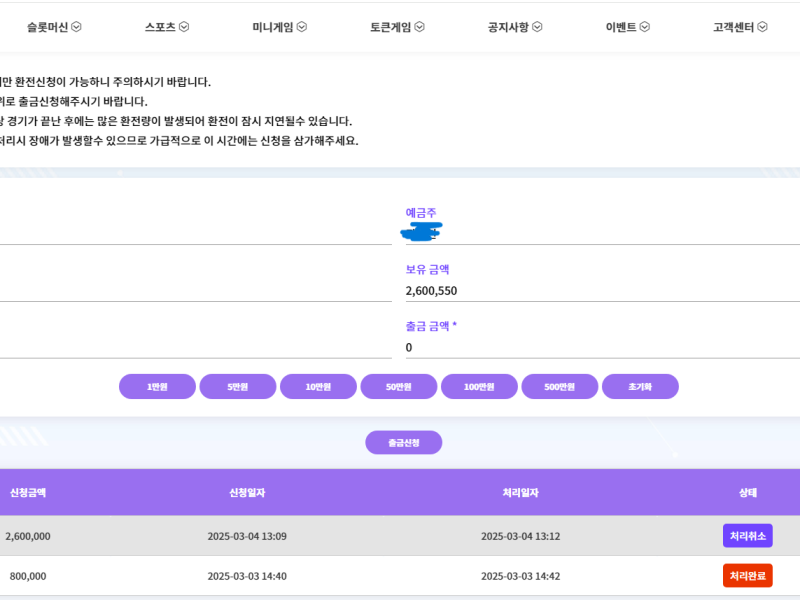This screenshot has height=600, width=800.
Task: Reset amount with 초기화 button
Action: (640, 386)
